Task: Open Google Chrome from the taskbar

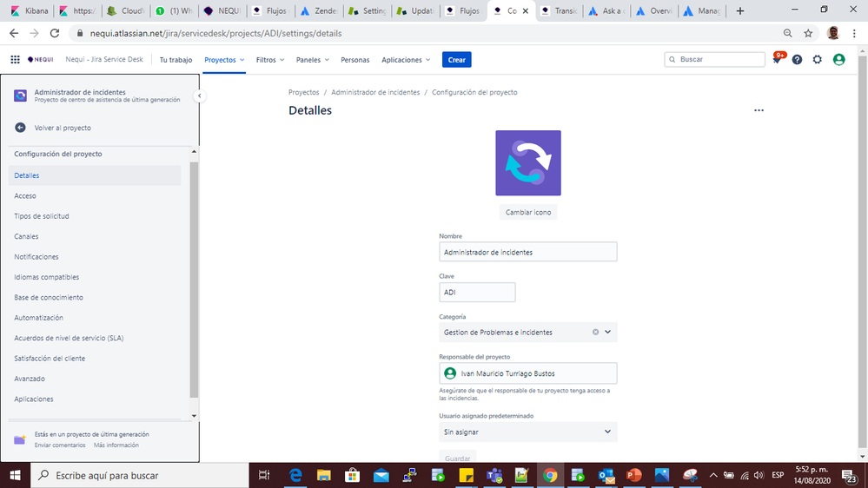Action: 550,475
